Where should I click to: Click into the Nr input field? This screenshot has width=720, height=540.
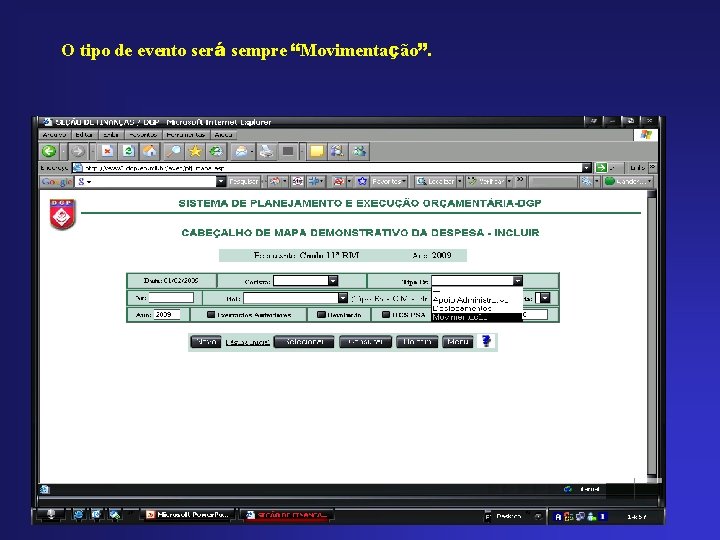pos(171,298)
